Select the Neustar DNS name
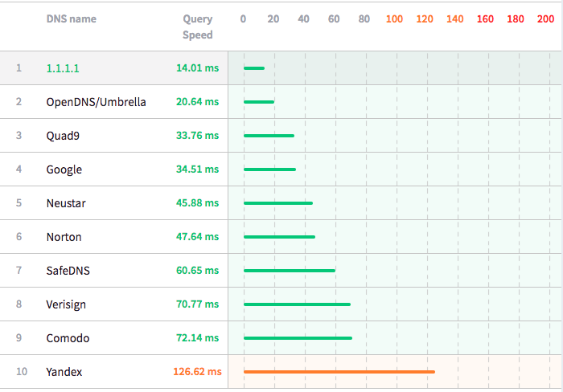563x392 pixels. click(x=66, y=203)
